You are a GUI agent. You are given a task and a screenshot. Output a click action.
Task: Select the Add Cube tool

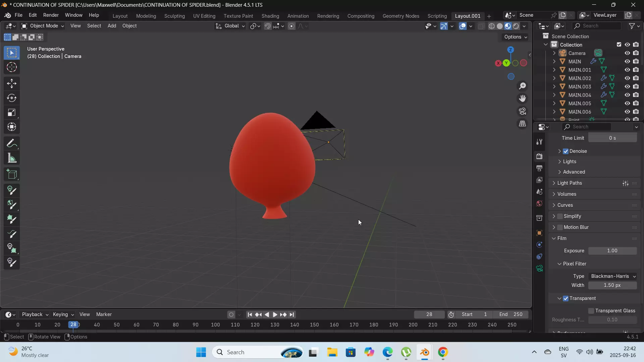(12, 174)
